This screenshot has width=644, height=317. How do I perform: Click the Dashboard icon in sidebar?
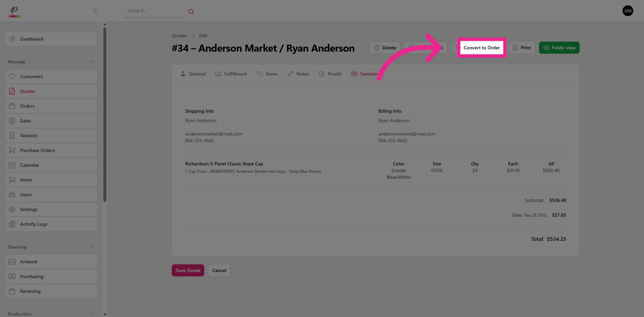(x=12, y=39)
